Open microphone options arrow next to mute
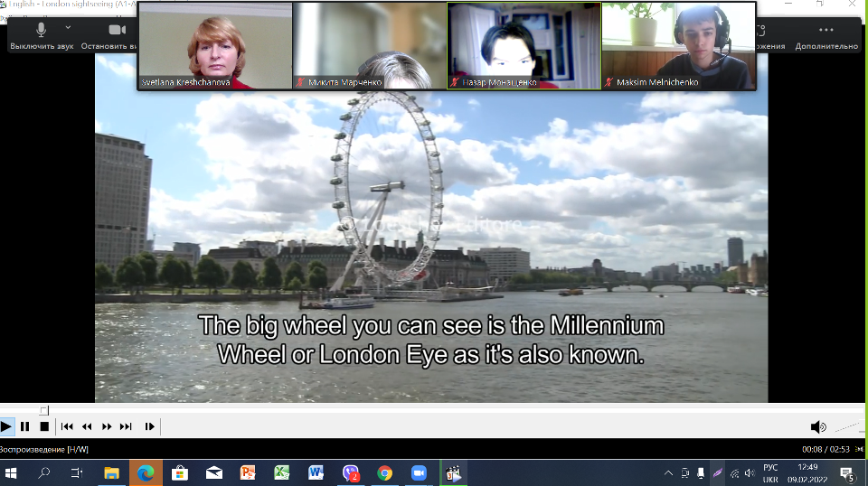Image resolution: width=868 pixels, height=486 pixels. (x=68, y=27)
